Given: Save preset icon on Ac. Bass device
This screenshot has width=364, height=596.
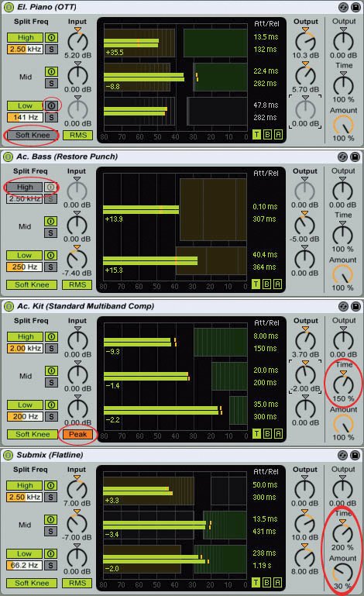Looking at the screenshot, I should point(355,157).
